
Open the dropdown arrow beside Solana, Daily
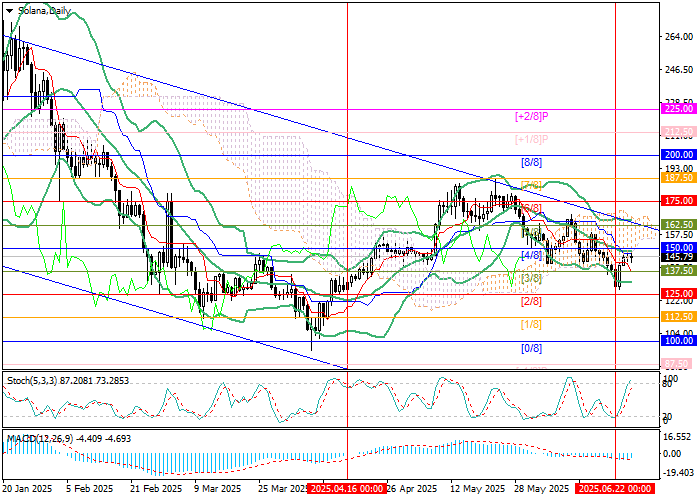pos(7,9)
